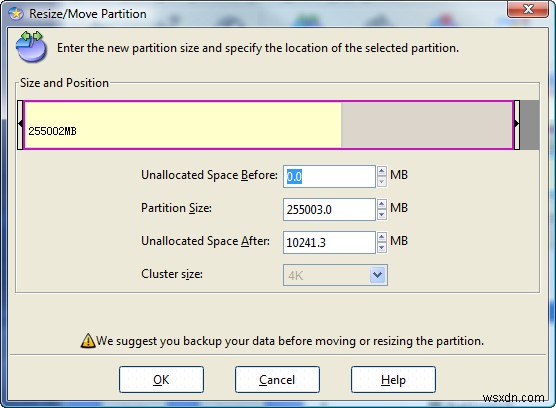Click the gray free space inside the partition

point(427,125)
